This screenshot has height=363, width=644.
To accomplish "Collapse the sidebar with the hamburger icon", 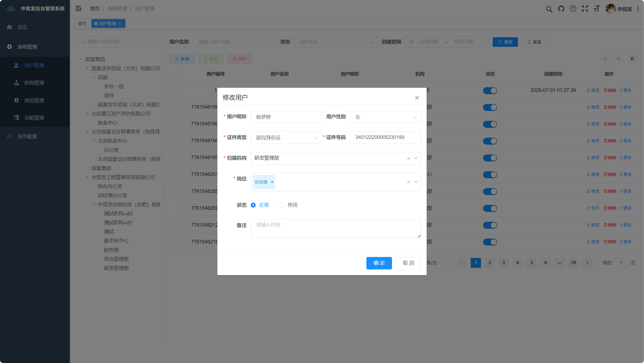I will (x=78, y=9).
